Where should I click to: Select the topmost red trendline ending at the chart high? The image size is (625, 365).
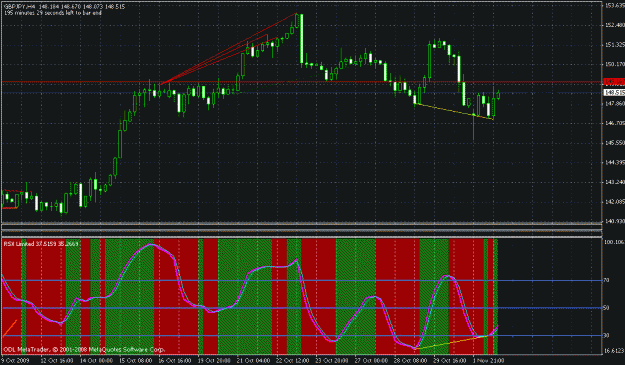tap(229, 49)
